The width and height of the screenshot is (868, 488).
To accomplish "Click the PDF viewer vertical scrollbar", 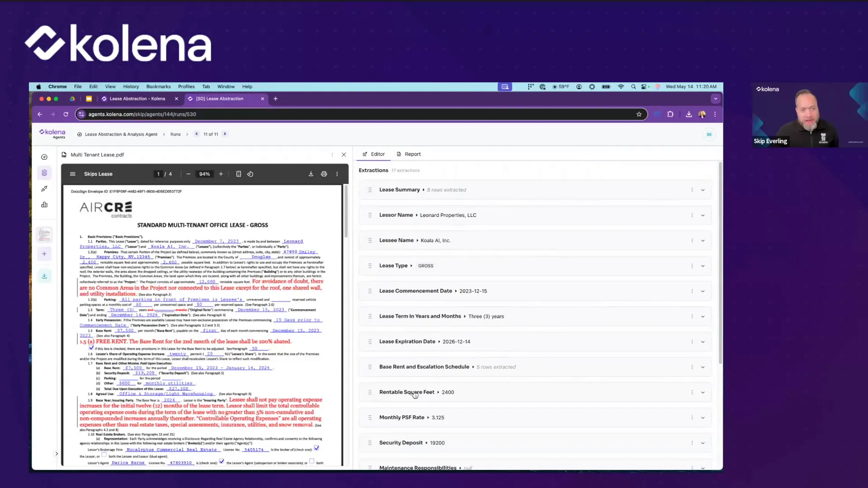I will click(x=346, y=211).
